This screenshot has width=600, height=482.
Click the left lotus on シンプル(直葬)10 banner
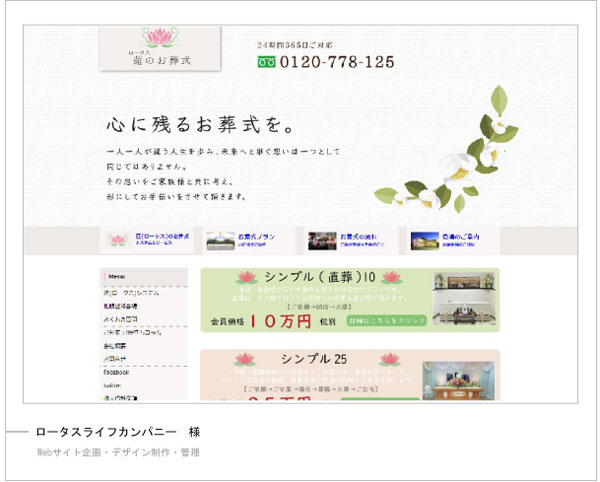(x=244, y=276)
